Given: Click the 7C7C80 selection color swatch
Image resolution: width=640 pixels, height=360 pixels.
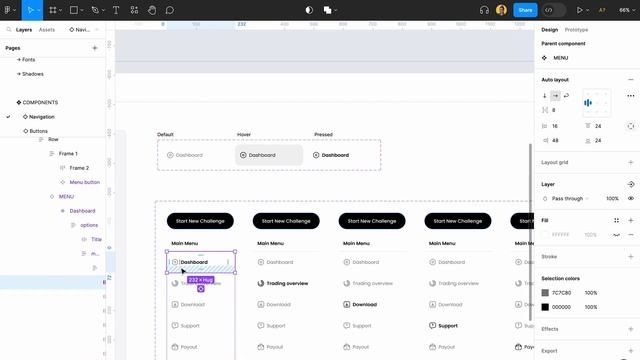Looking at the screenshot, I should click(x=545, y=293).
